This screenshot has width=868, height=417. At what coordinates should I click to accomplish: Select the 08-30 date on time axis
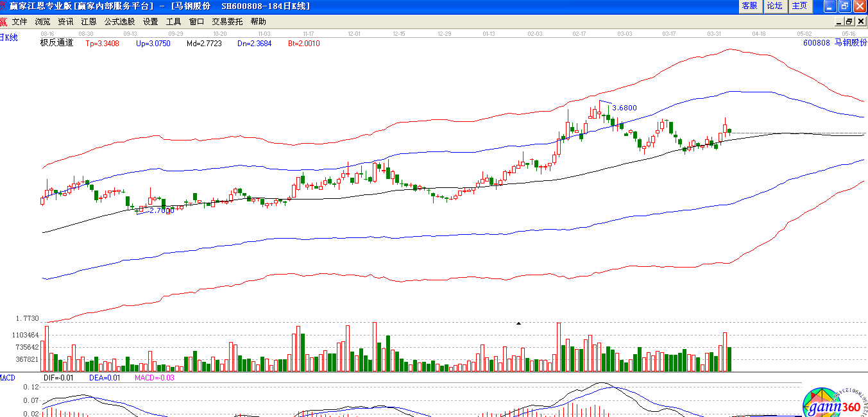click(86, 33)
